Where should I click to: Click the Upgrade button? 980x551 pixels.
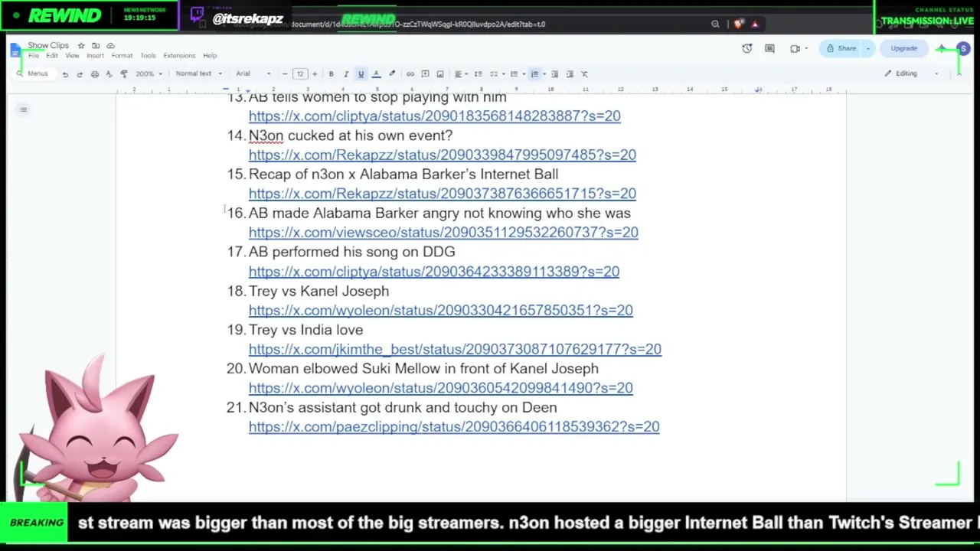[x=903, y=49]
